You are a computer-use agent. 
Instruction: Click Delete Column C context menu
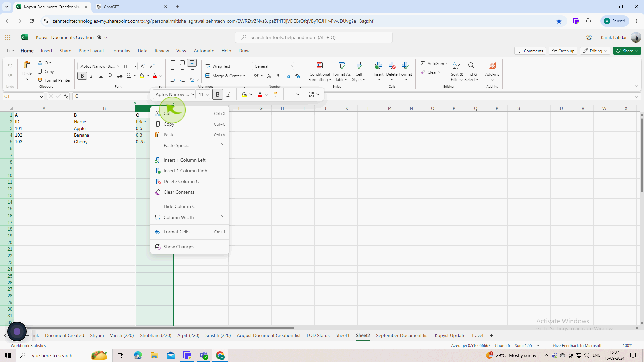click(181, 181)
